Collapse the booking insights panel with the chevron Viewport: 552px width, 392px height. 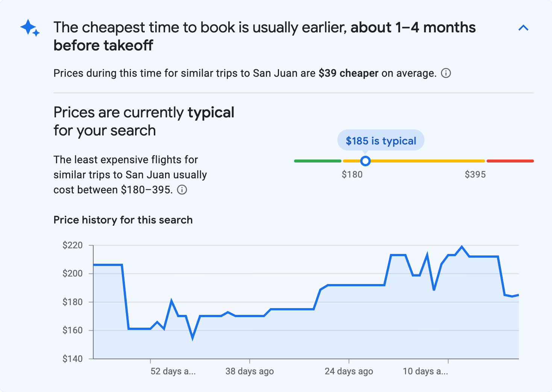coord(523,27)
